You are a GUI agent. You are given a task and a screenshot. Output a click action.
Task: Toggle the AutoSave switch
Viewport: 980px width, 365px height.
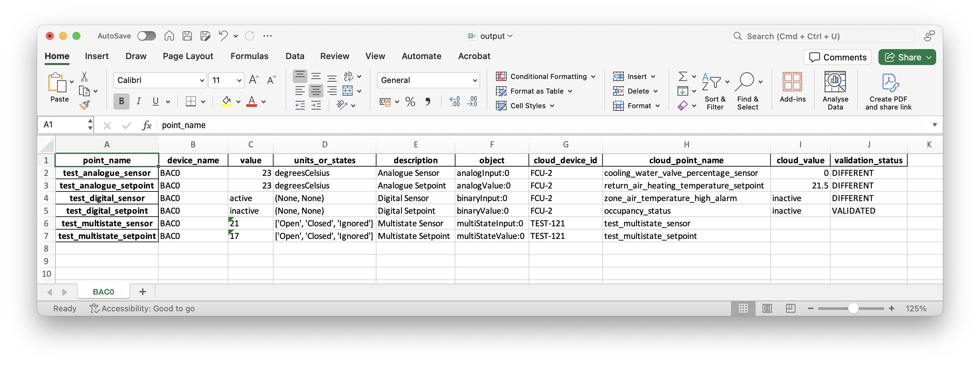coord(146,36)
